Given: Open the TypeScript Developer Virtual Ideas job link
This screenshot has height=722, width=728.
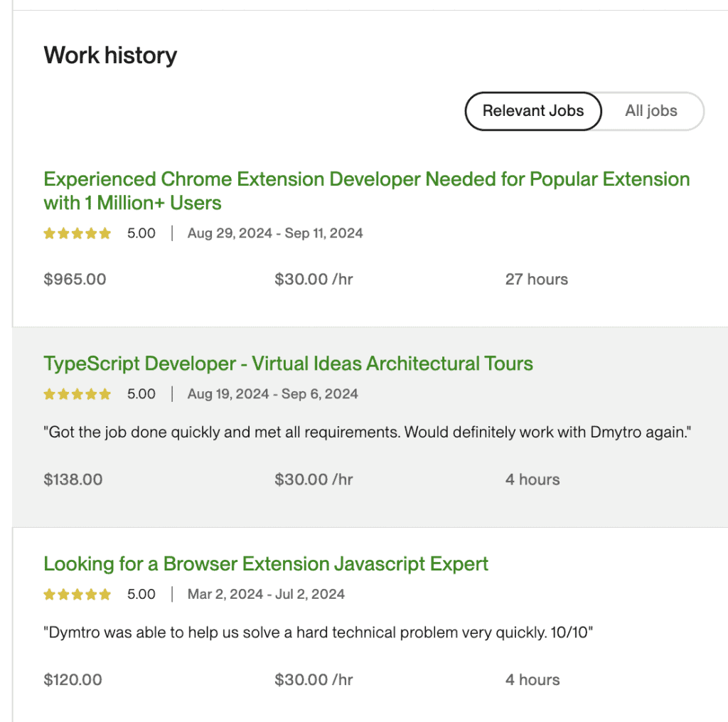Looking at the screenshot, I should 289,363.
